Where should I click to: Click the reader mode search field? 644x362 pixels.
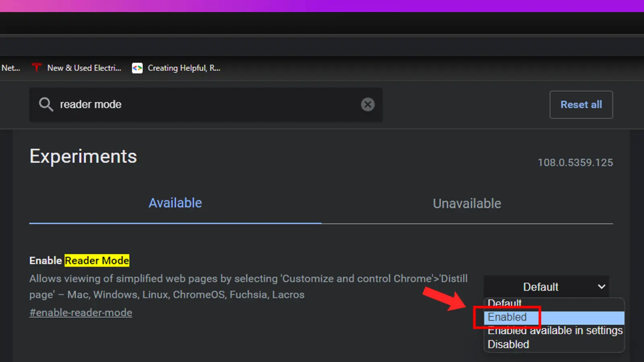coord(206,105)
